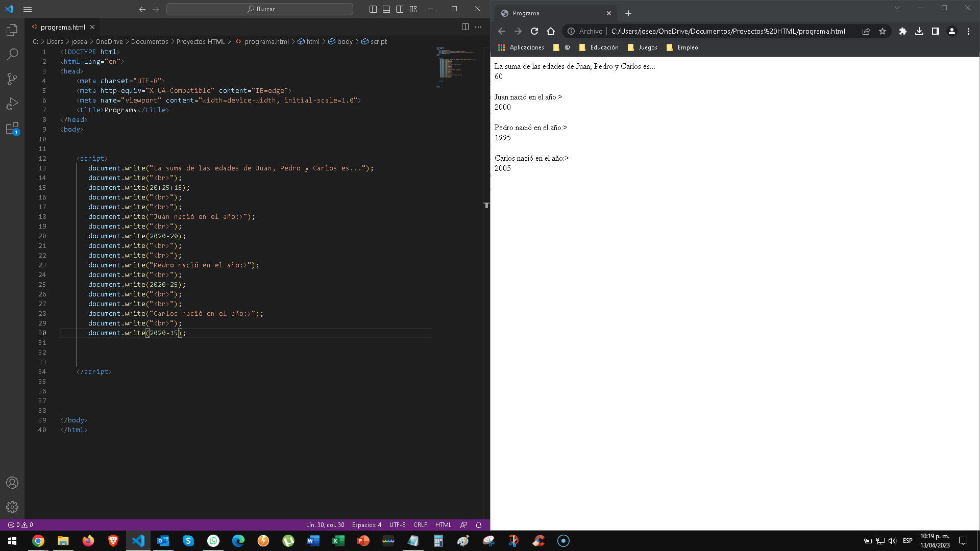The width and height of the screenshot is (980, 551).
Task: Click line number 30 in the gutter
Action: (x=42, y=333)
